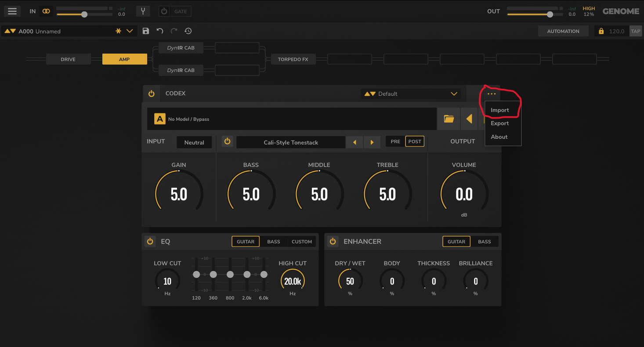Screen dimensions: 644x347
Task: Select GUITAR mode in the ENHANCER section
Action: [456, 242]
